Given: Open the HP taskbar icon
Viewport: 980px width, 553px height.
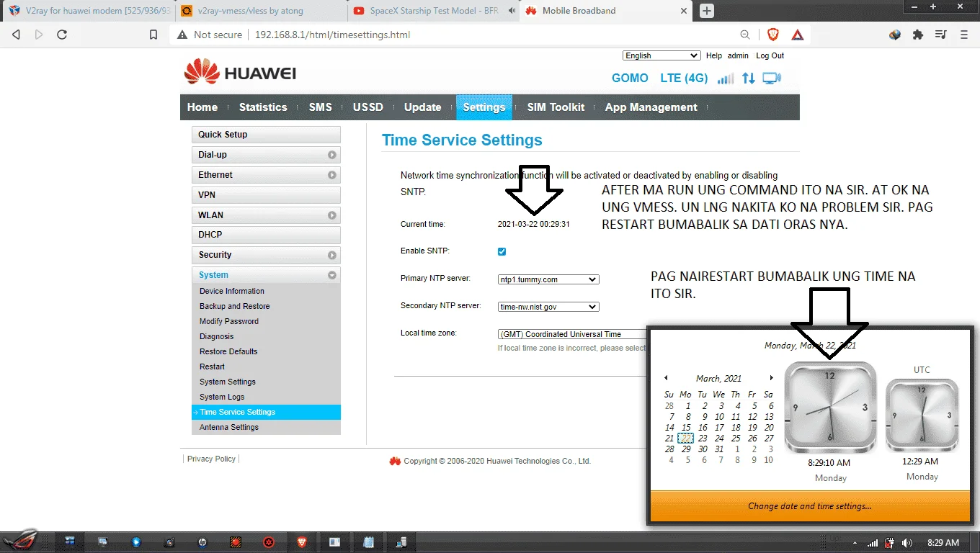Looking at the screenshot, I should [x=202, y=541].
